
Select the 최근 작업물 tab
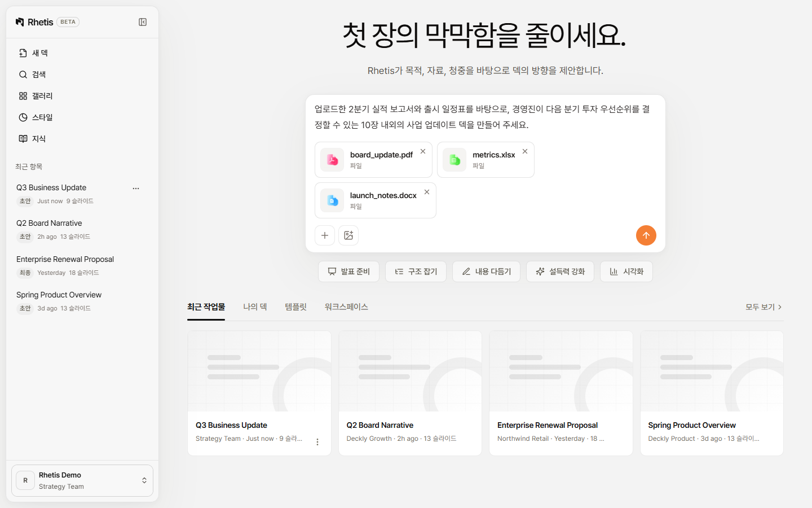(x=206, y=307)
